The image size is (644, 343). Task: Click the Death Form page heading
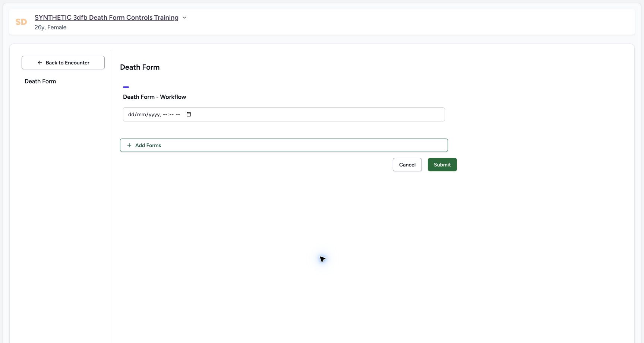(x=140, y=67)
